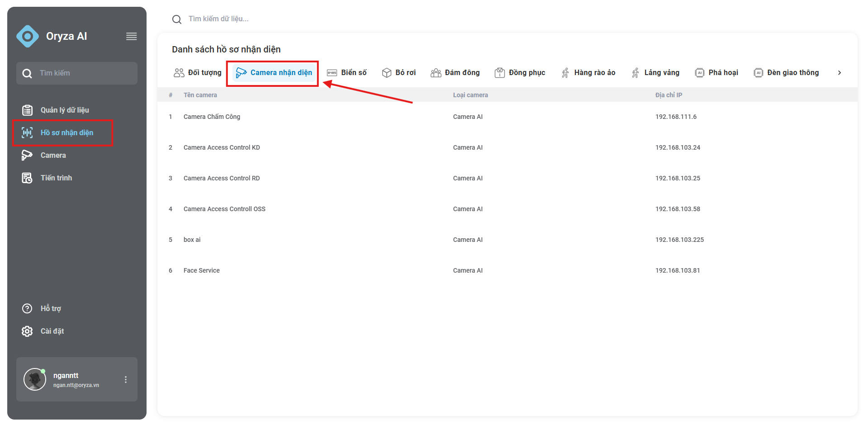Image resolution: width=868 pixels, height=425 pixels.
Task: Click IP address 192.168.111.6
Action: [x=676, y=117]
